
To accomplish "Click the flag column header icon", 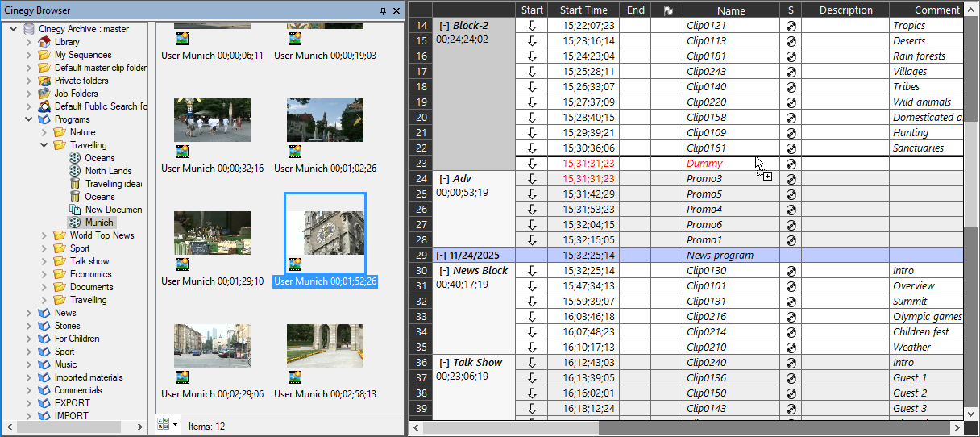I will point(666,10).
